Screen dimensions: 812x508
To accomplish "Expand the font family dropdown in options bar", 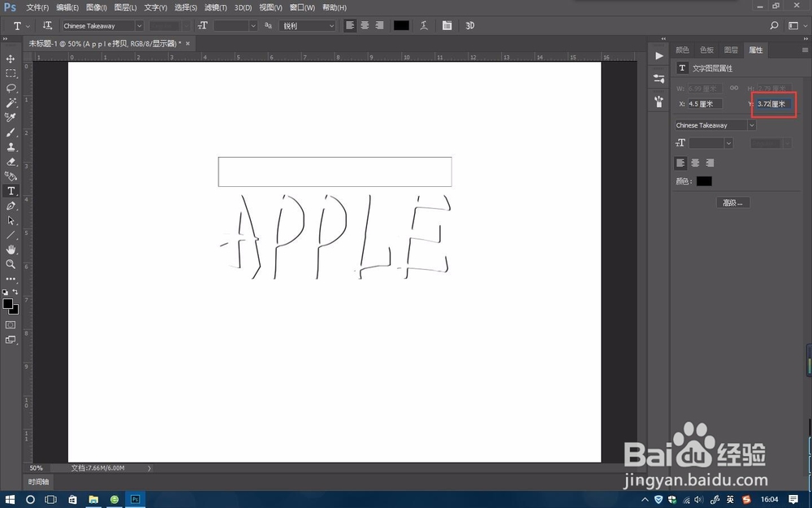I will 140,25.
